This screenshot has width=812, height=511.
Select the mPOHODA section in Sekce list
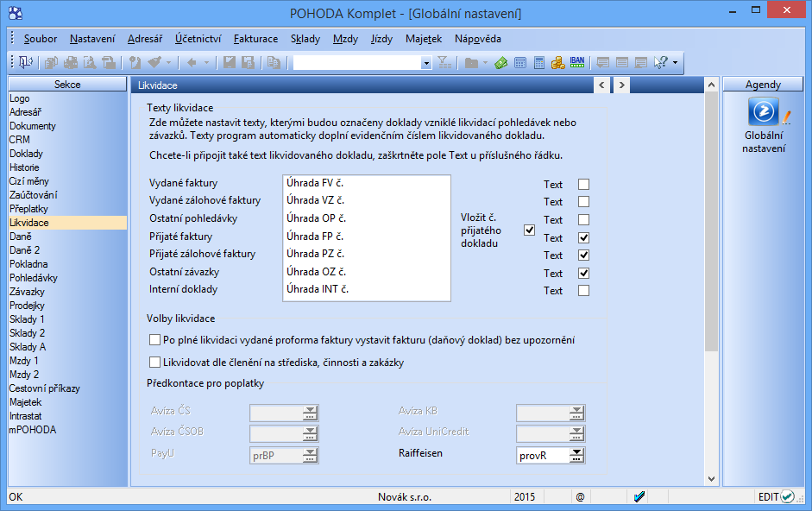67,430
